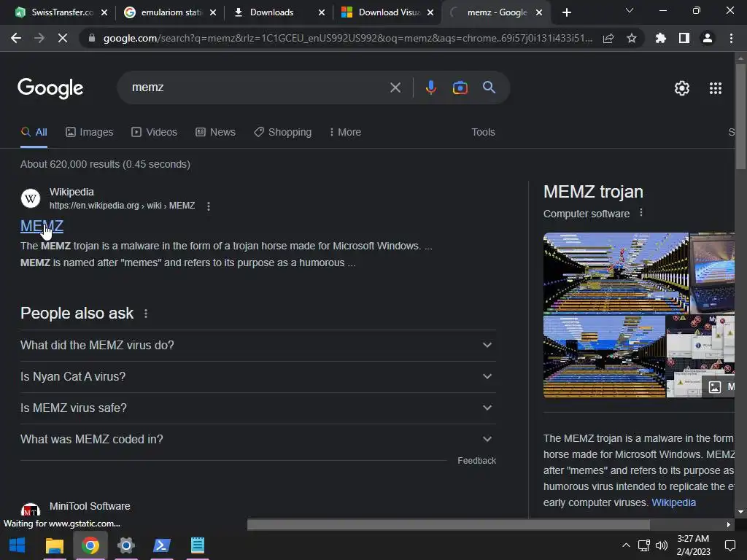Go back to the previous page
This screenshot has height=560, width=747.
[x=16, y=38]
